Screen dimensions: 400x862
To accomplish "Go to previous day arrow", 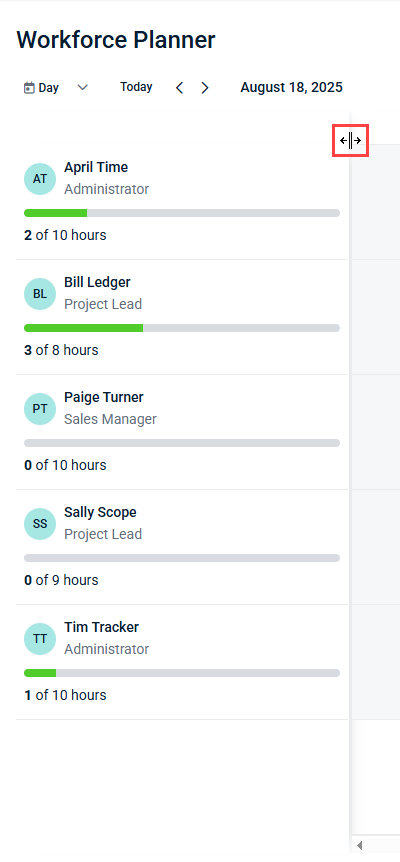I will 179,87.
